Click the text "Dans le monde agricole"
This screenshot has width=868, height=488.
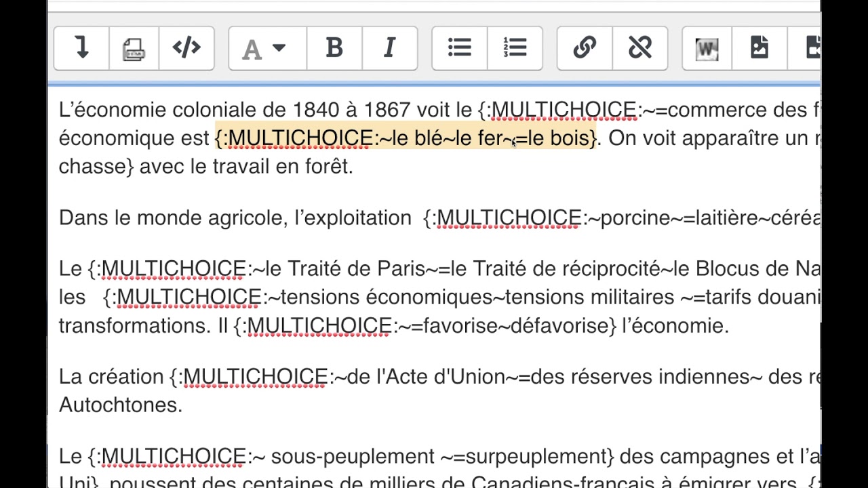[172, 218]
